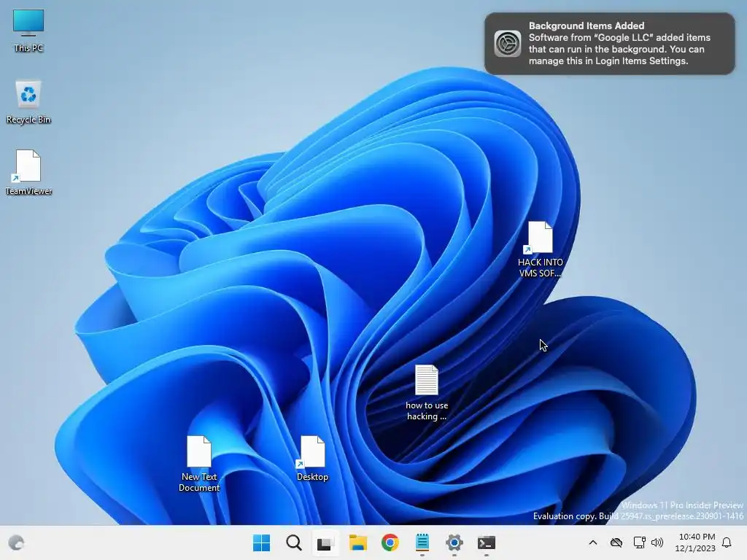Open the notification bell icon
The width and height of the screenshot is (747, 560).
(x=727, y=542)
